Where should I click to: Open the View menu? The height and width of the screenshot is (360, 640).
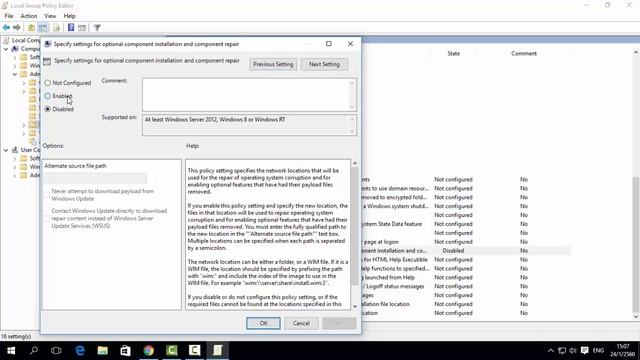(x=50, y=16)
